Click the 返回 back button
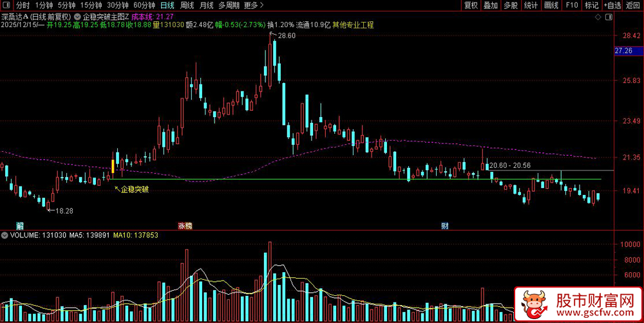 tap(634, 5)
